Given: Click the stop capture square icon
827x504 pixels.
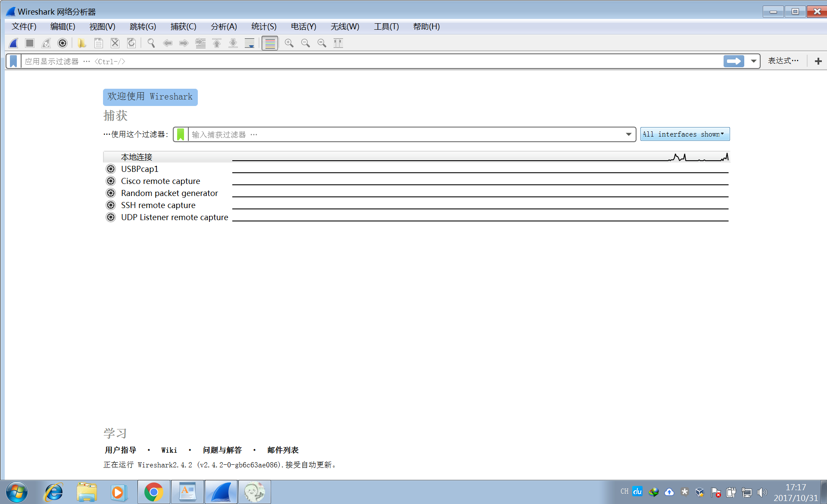Looking at the screenshot, I should (x=30, y=43).
